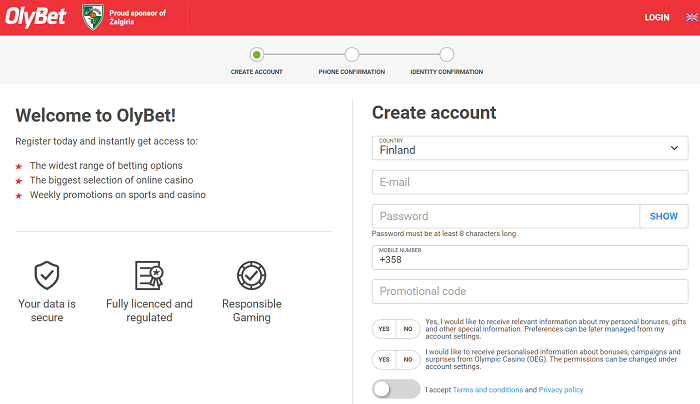This screenshot has height=404, width=700.
Task: Focus the E-mail input field
Action: tap(530, 182)
